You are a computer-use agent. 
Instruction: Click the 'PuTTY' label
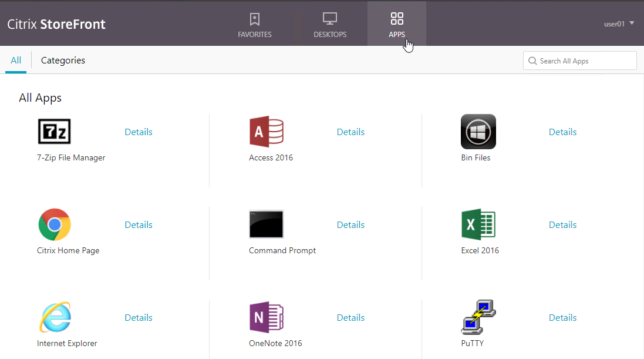point(473,343)
